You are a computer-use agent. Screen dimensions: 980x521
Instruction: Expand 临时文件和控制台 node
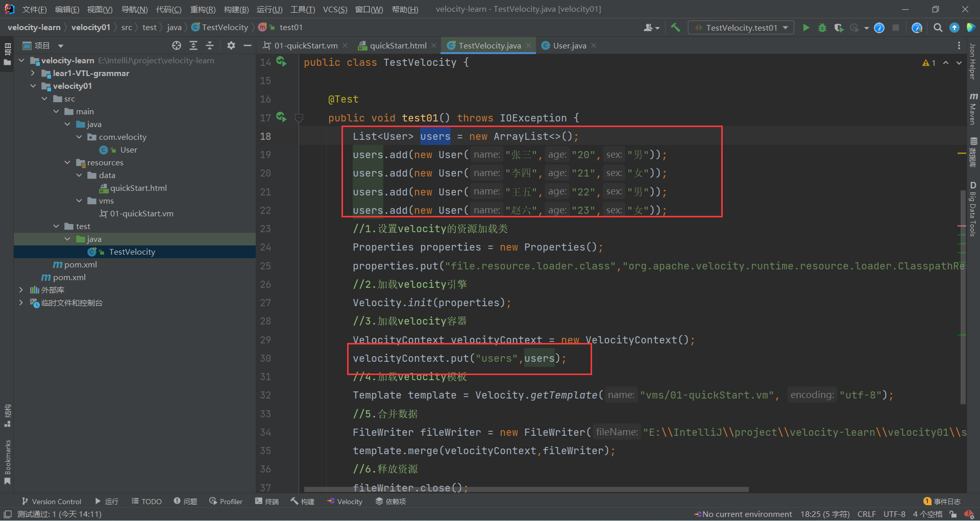click(21, 303)
